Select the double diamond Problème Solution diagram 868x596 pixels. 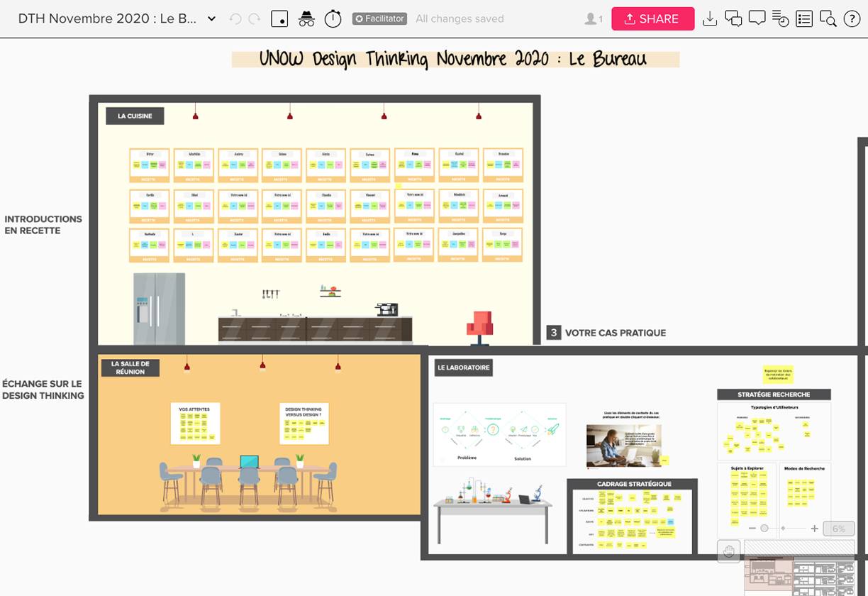click(500, 434)
